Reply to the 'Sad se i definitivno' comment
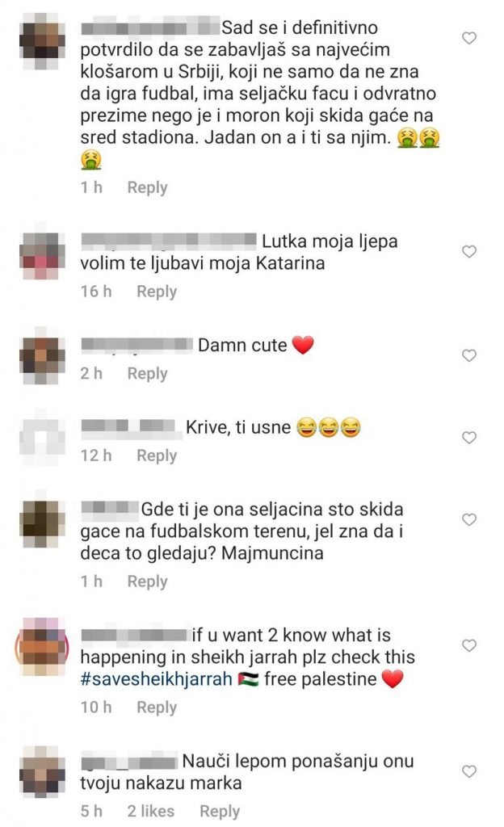Screen dimensions: 504x827 (147, 187)
